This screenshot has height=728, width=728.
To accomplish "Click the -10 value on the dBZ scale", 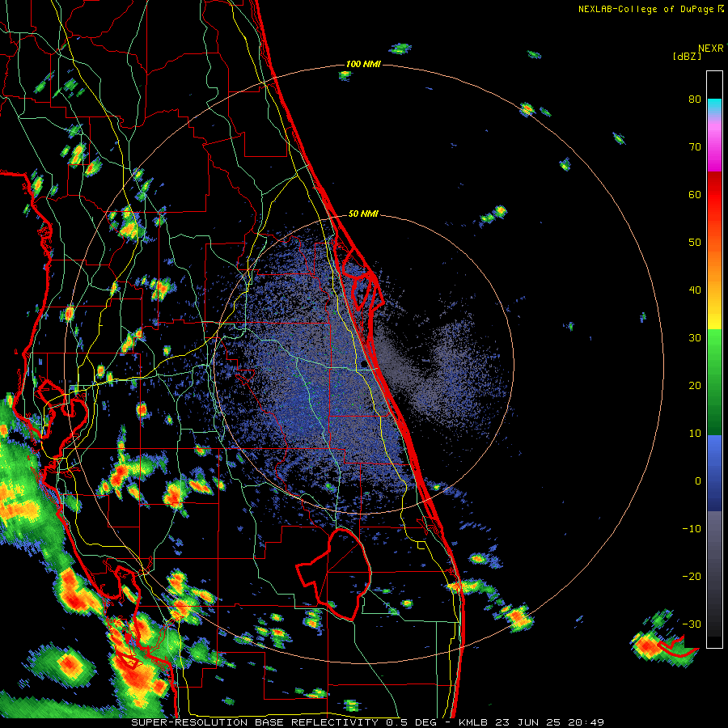I will (x=692, y=529).
